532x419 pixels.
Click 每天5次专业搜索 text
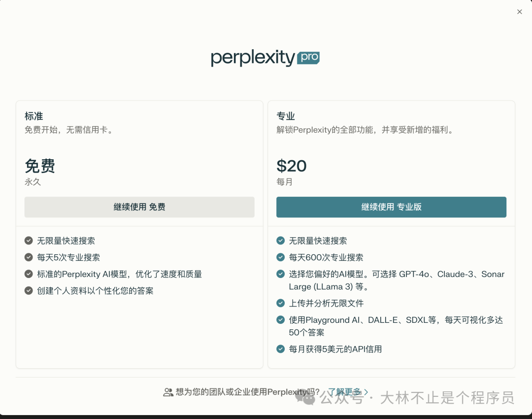tap(68, 257)
